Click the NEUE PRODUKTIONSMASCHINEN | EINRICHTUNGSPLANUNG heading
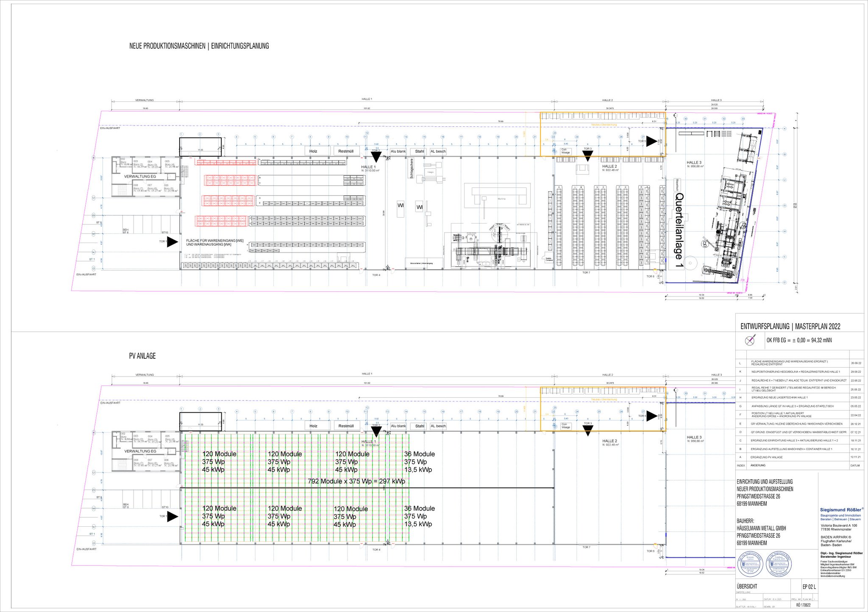The width and height of the screenshot is (868, 612). tap(199, 46)
